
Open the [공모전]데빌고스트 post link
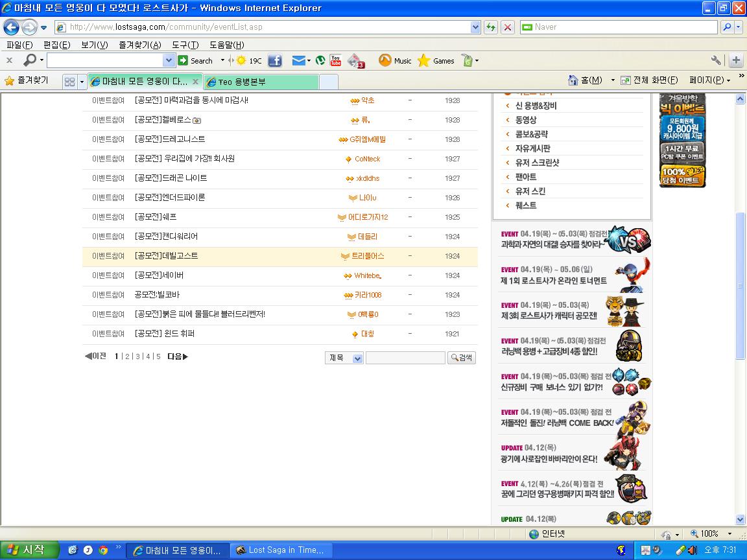(x=166, y=256)
